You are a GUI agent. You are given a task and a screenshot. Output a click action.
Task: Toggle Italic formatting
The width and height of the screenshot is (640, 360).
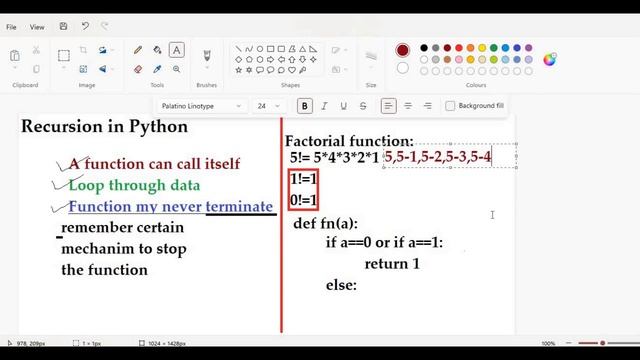[x=324, y=106]
